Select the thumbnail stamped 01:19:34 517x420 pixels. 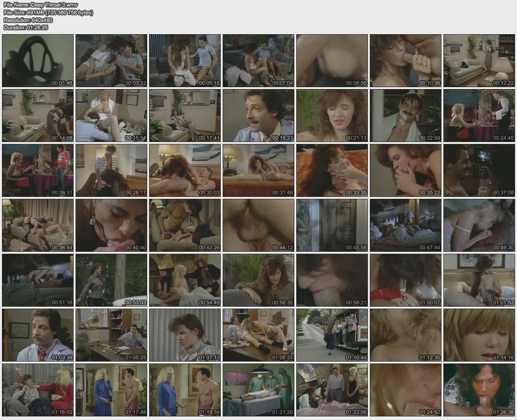tap(185, 390)
